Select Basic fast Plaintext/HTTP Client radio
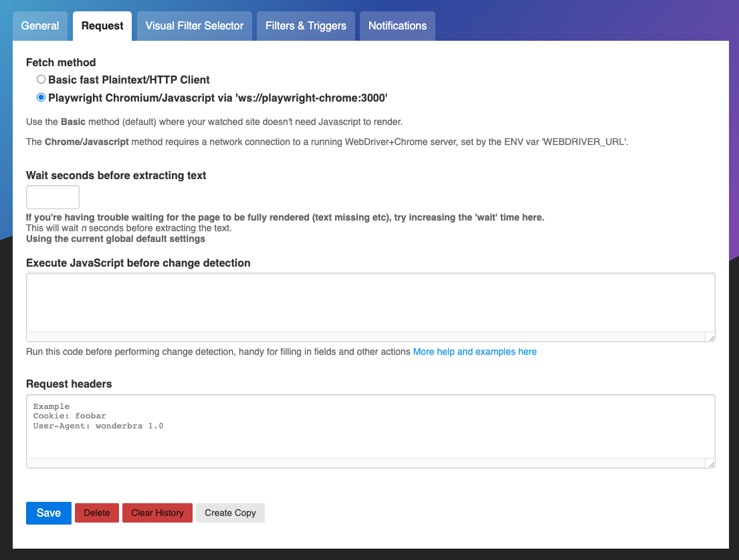The height and width of the screenshot is (560, 739). [41, 79]
